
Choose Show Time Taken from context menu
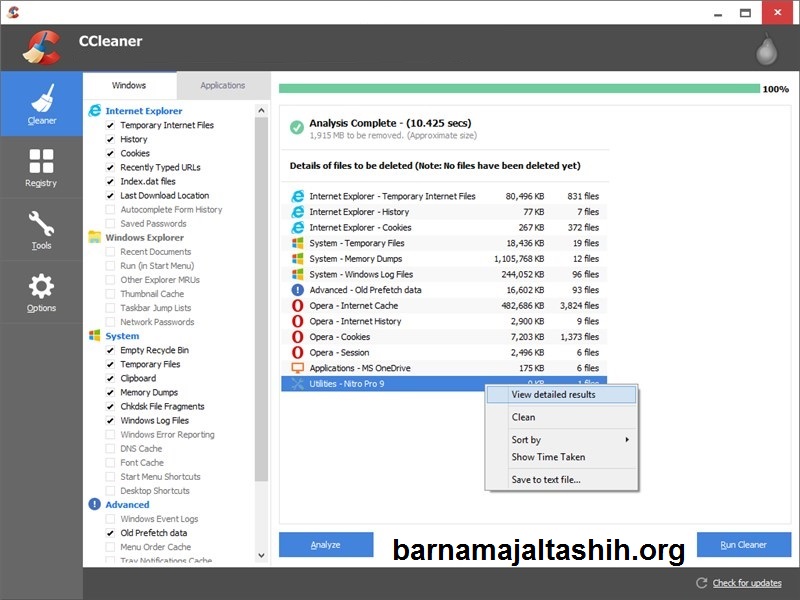[x=562, y=457]
